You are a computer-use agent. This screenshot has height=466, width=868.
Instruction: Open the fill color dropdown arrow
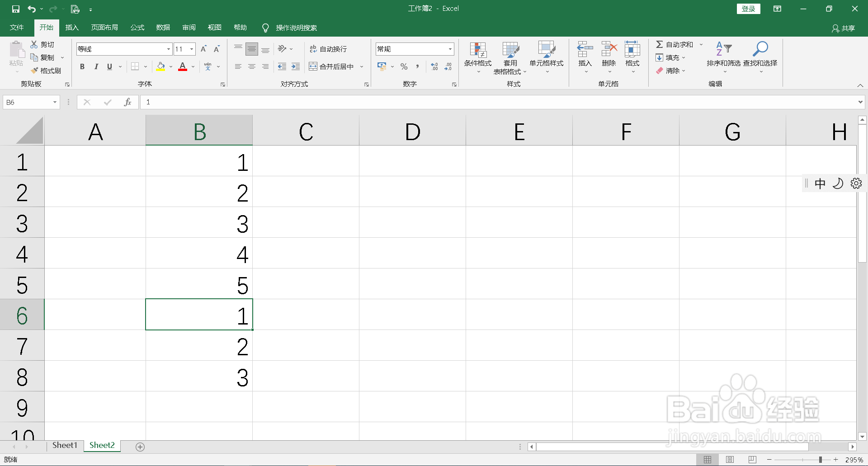(171, 66)
